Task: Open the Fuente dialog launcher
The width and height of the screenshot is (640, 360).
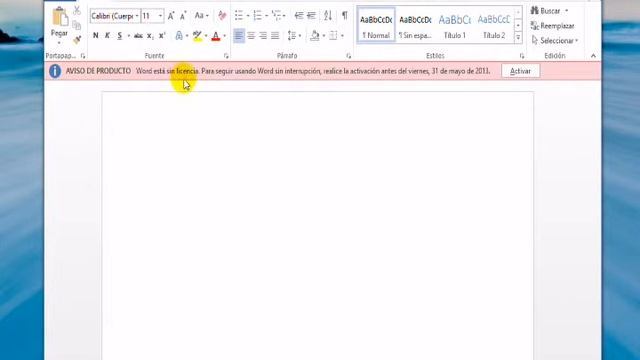Action: [226, 56]
